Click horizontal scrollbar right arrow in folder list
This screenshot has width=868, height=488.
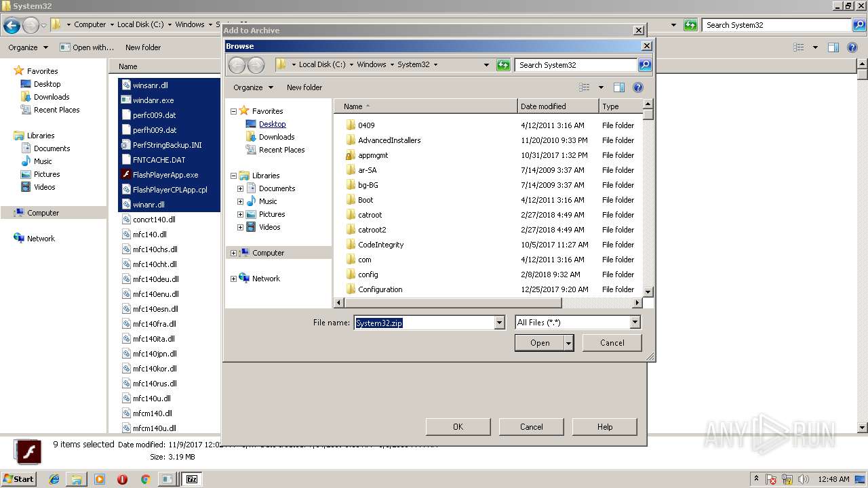(637, 303)
